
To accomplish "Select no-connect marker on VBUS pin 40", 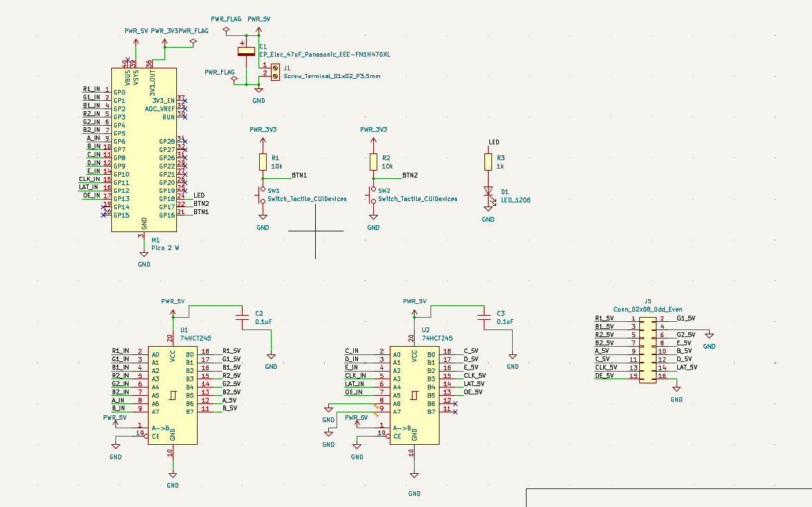I will (127, 59).
